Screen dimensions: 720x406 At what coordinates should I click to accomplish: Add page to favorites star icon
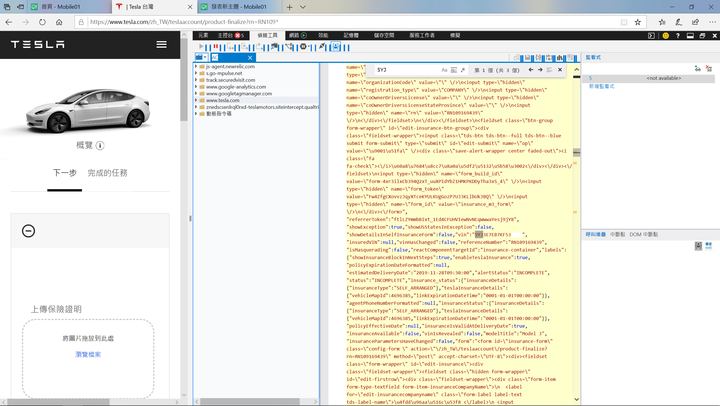[x=638, y=22]
